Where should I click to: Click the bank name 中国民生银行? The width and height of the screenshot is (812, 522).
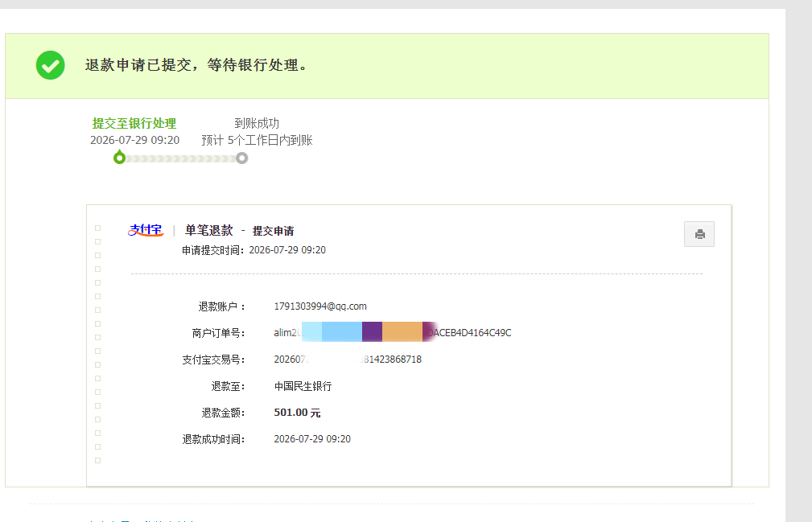(303, 386)
